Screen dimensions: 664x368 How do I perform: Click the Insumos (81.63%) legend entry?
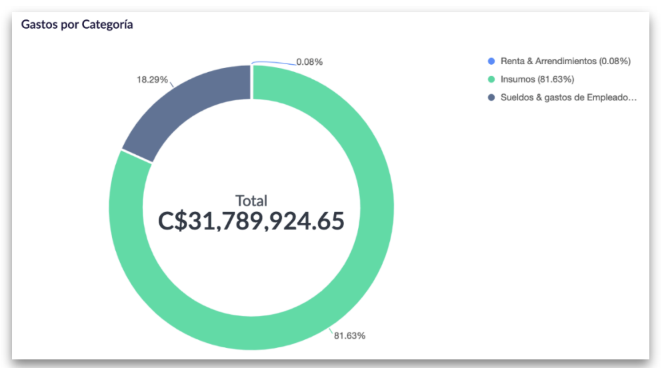tap(531, 79)
